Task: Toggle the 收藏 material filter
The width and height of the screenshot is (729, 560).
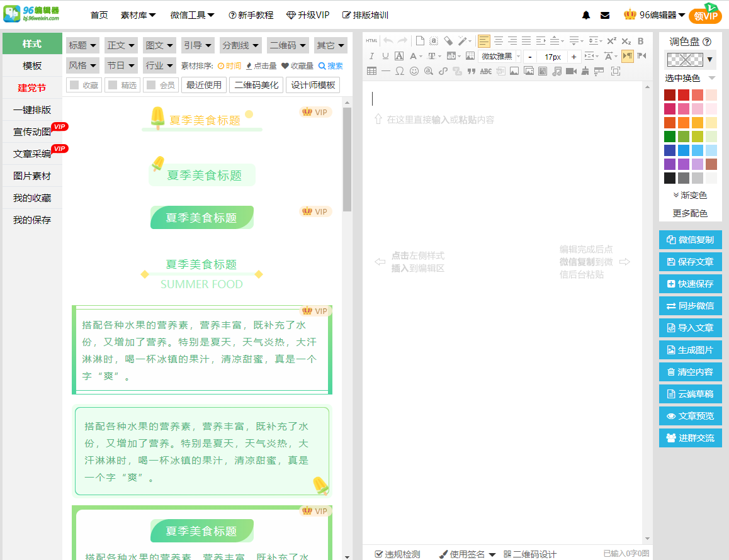Action: pyautogui.click(x=84, y=85)
